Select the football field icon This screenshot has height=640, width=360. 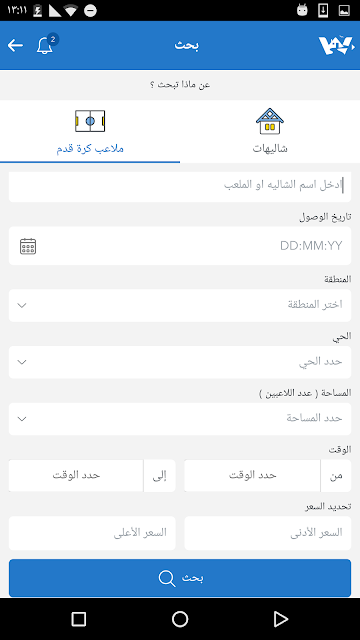tap(90, 121)
